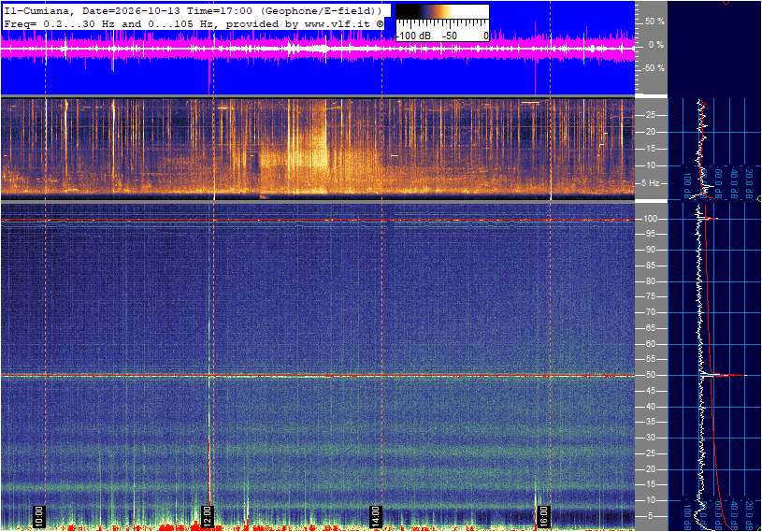Click the Date=2026-10-13 text in the header
The height and width of the screenshot is (532, 762).
point(131,10)
